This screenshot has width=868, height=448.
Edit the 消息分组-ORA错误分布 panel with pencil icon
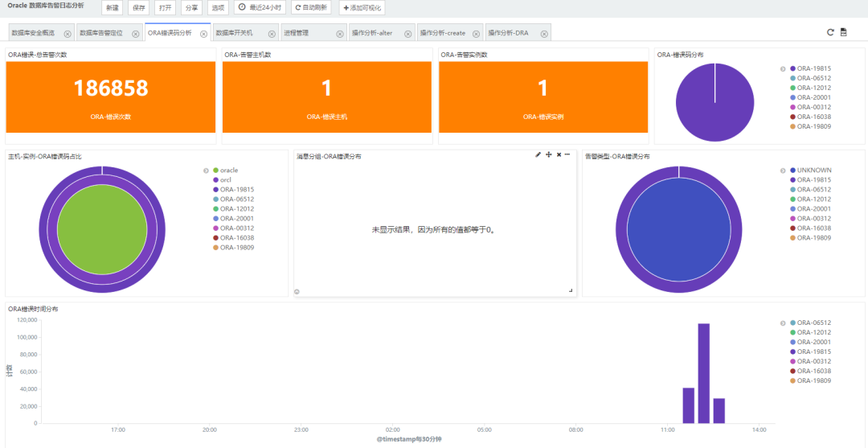tap(538, 154)
